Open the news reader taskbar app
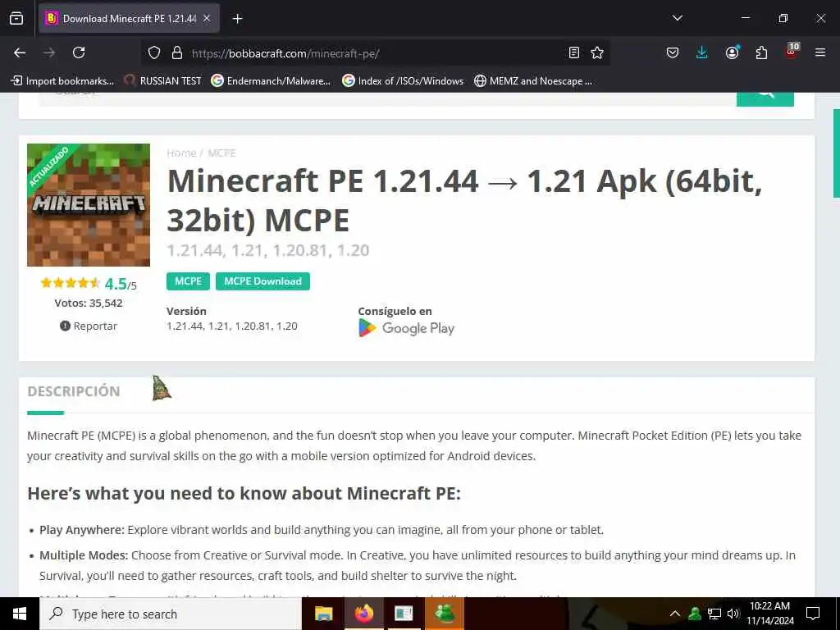This screenshot has height=630, width=840. tap(404, 614)
